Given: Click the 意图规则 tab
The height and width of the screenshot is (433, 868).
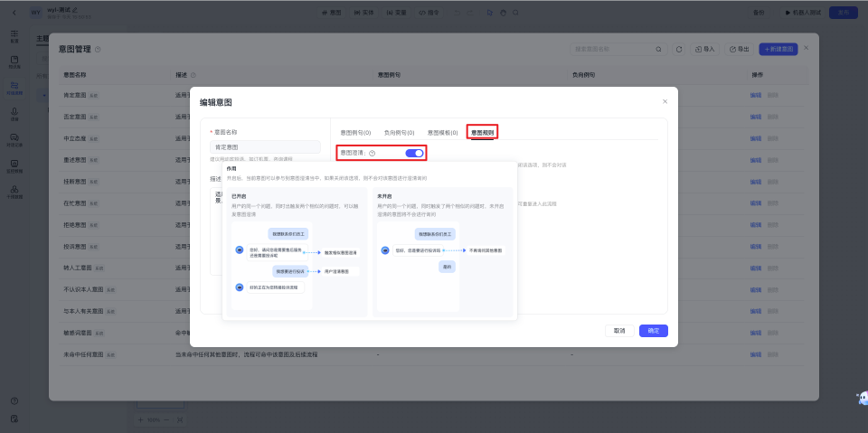Looking at the screenshot, I should [482, 132].
